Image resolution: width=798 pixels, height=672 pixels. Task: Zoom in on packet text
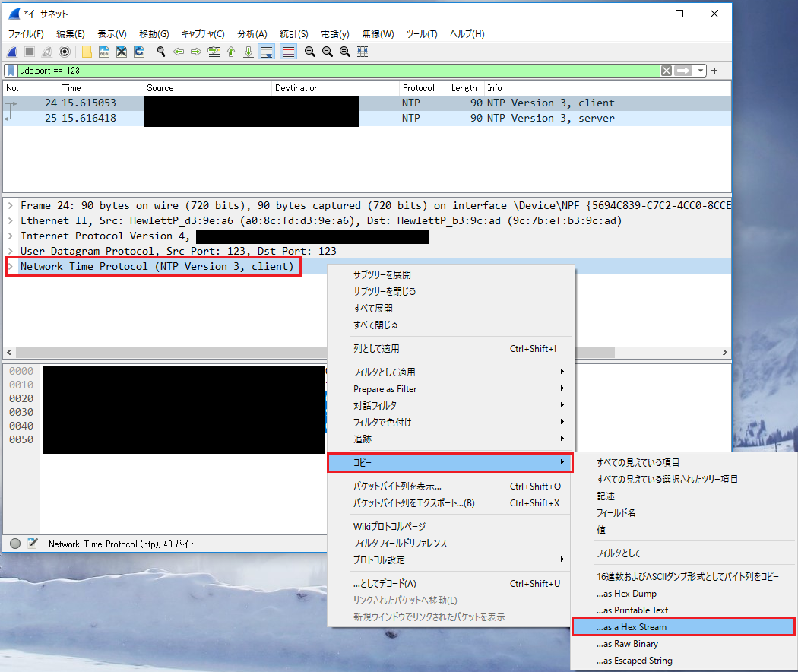tap(310, 52)
